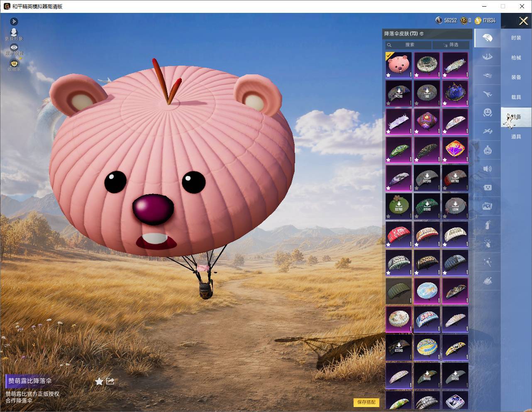Click the help icon next to 降落伞皮肤 (73)

422,34
